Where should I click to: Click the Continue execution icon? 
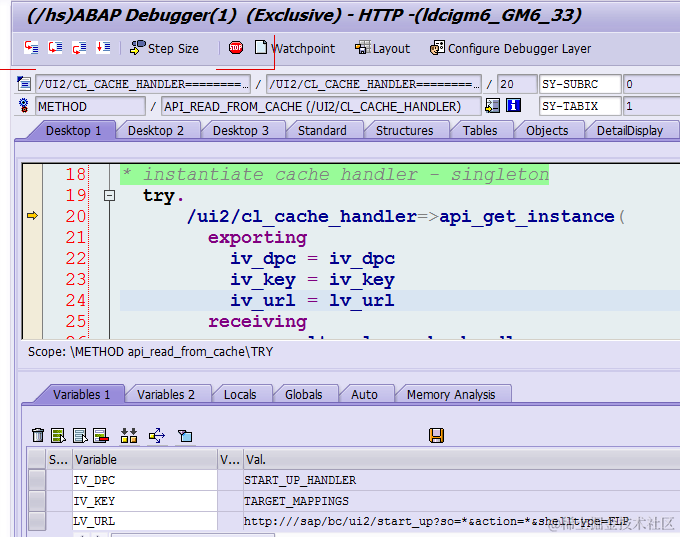click(x=103, y=47)
